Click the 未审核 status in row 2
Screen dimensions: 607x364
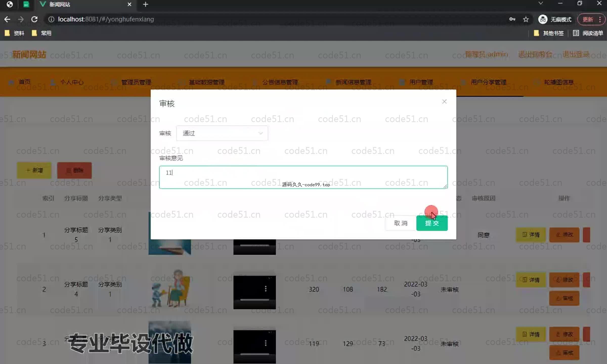[449, 289]
